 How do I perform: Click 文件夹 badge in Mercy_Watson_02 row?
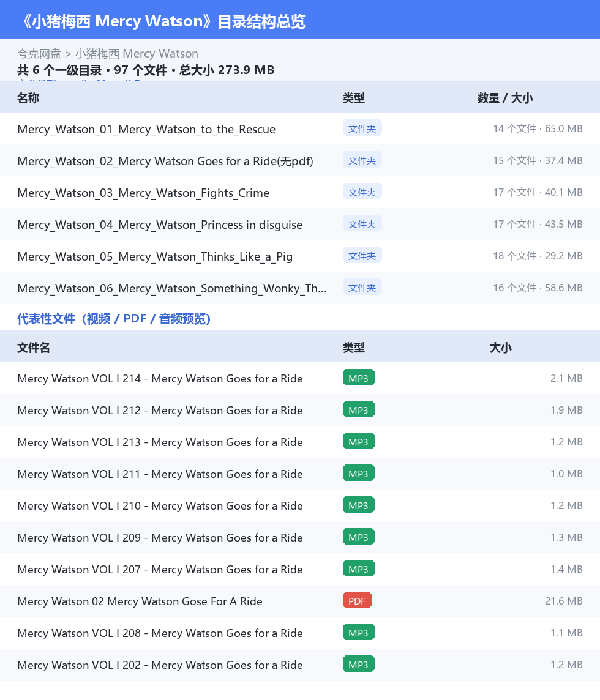362,160
